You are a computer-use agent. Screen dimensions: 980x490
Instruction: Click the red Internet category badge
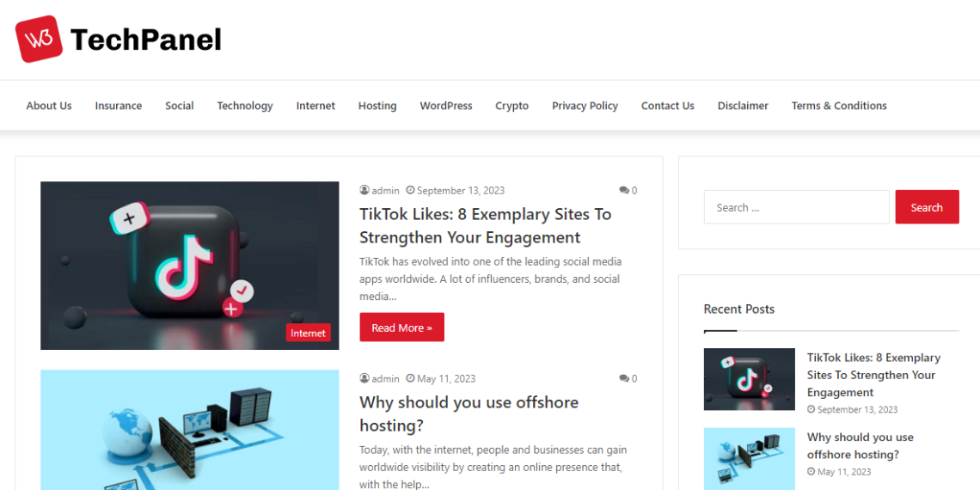[308, 334]
